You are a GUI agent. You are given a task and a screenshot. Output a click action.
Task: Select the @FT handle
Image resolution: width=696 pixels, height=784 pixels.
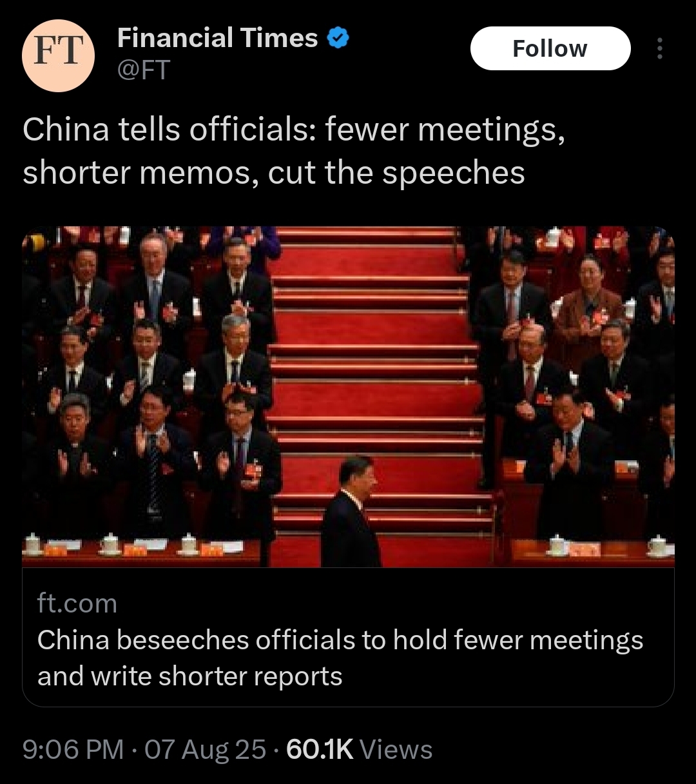(143, 70)
